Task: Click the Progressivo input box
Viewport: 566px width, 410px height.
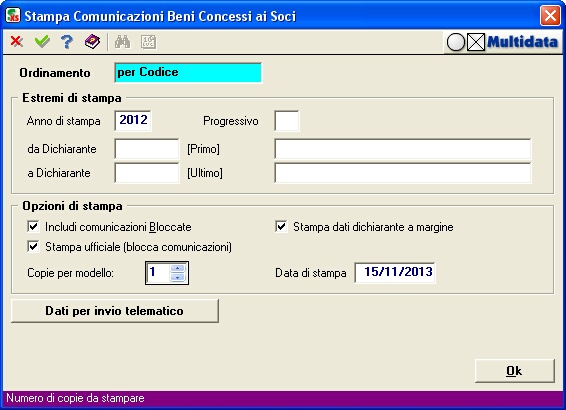Action: [x=287, y=121]
